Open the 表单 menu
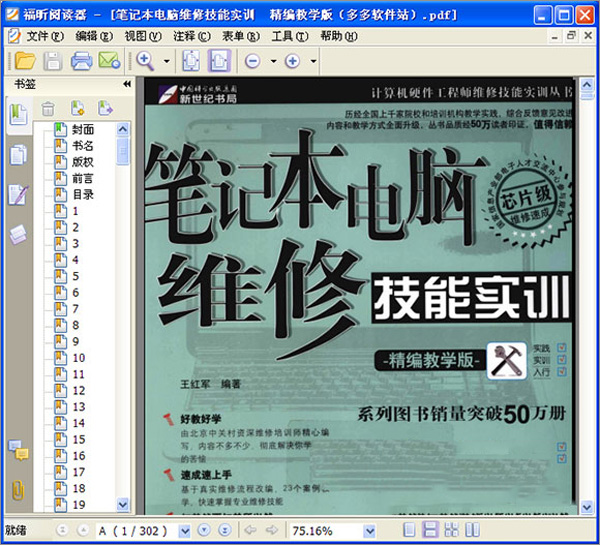This screenshot has height=545, width=600. point(241,36)
